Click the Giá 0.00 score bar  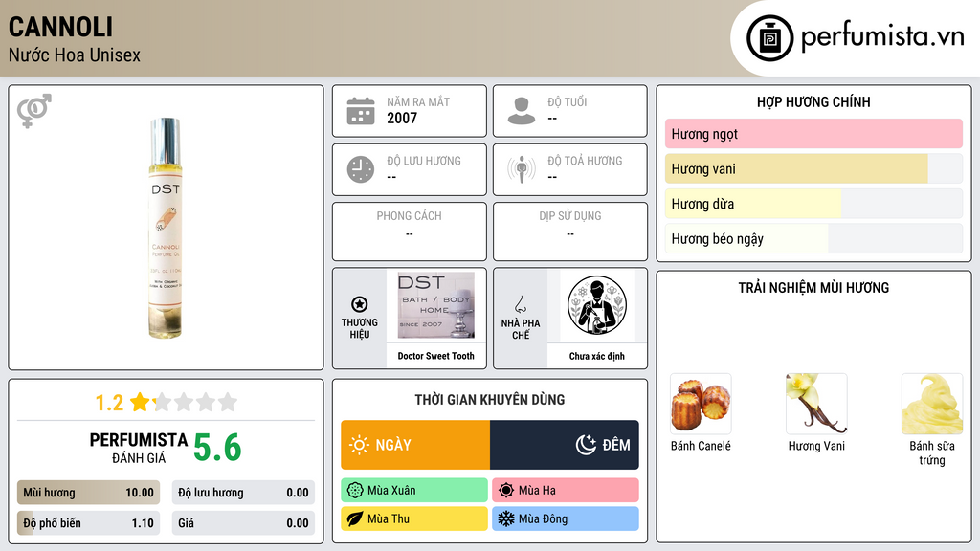pyautogui.click(x=243, y=523)
